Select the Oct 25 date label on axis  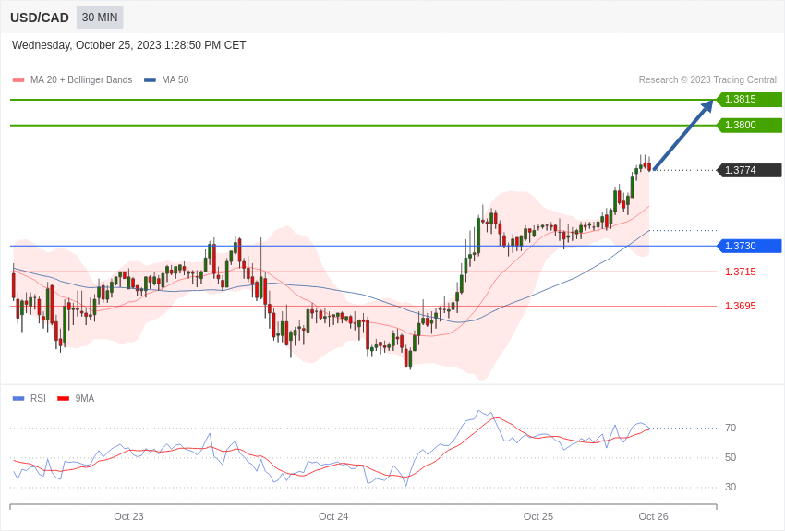538,516
